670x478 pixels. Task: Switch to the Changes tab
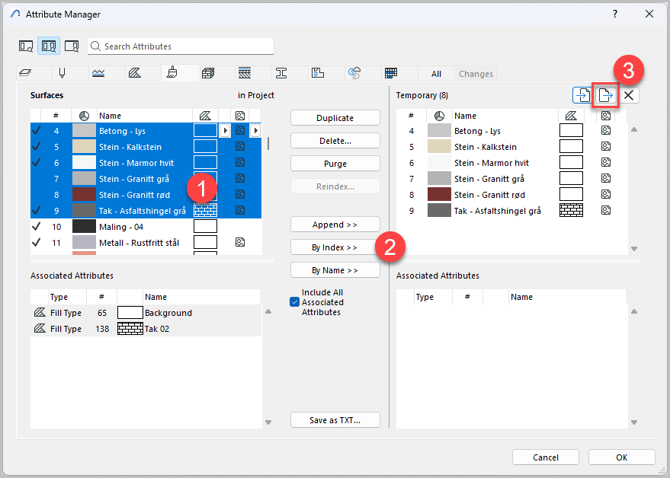pos(475,74)
